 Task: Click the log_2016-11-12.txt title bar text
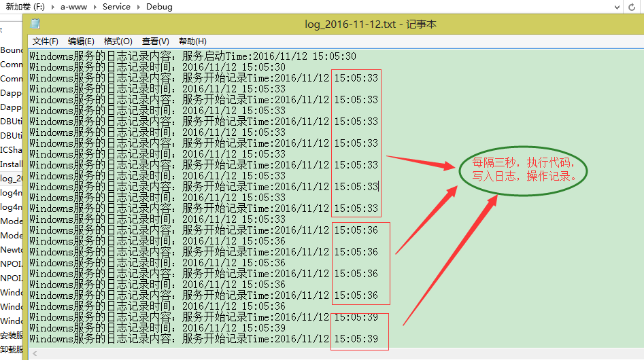click(370, 24)
